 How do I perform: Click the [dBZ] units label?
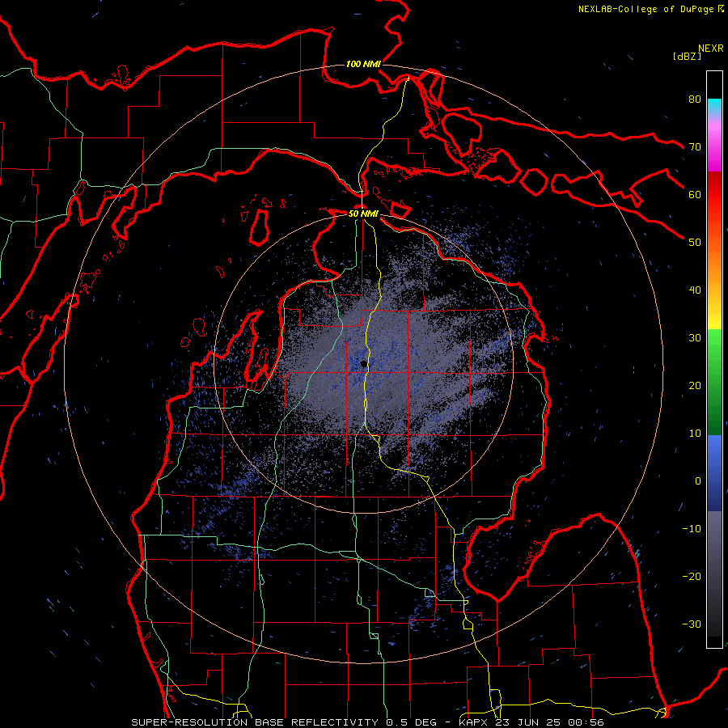point(687,56)
